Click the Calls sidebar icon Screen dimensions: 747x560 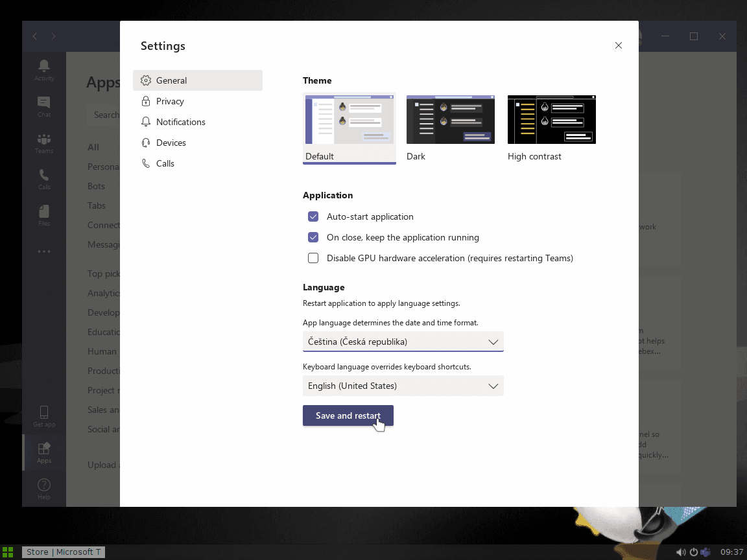pos(43,178)
